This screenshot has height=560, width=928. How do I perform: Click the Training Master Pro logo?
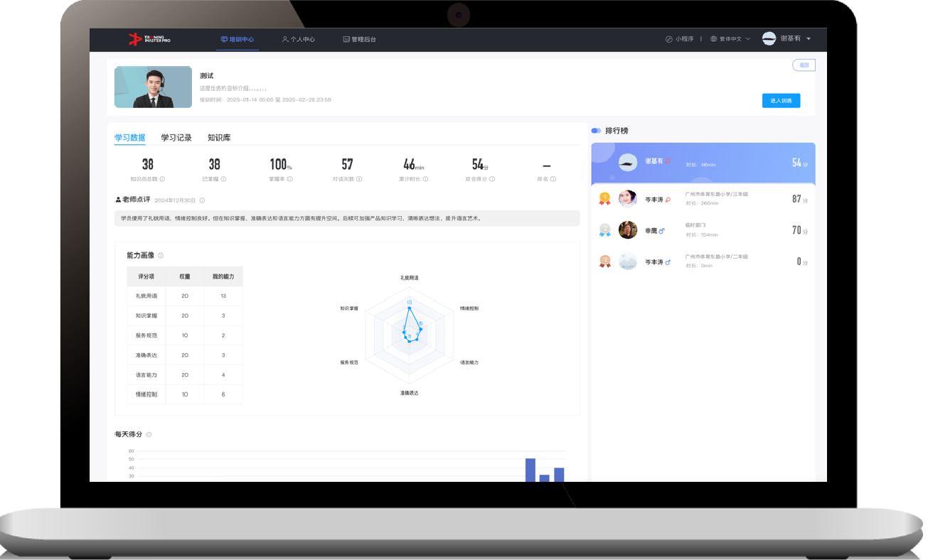149,40
